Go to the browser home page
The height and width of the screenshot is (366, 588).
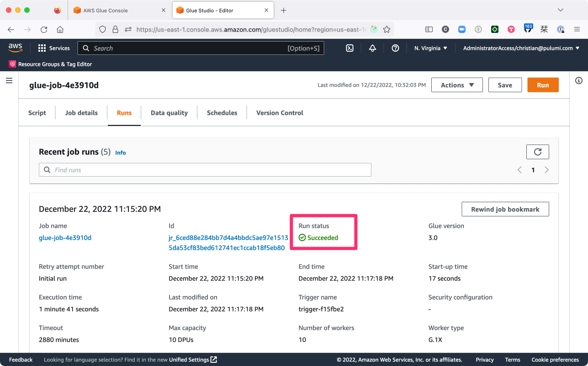(60, 29)
